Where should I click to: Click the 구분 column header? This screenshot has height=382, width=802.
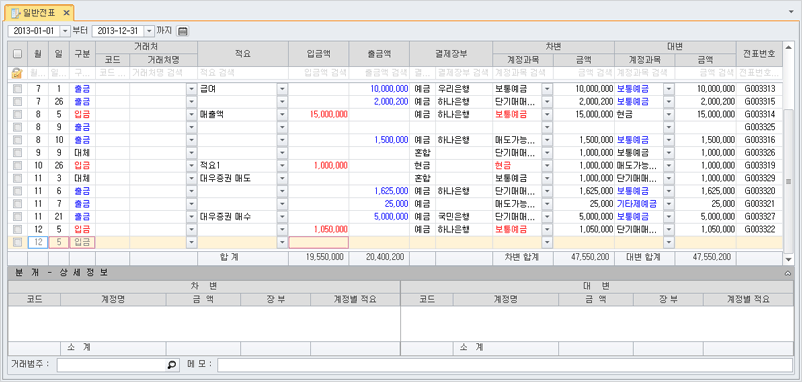click(82, 54)
